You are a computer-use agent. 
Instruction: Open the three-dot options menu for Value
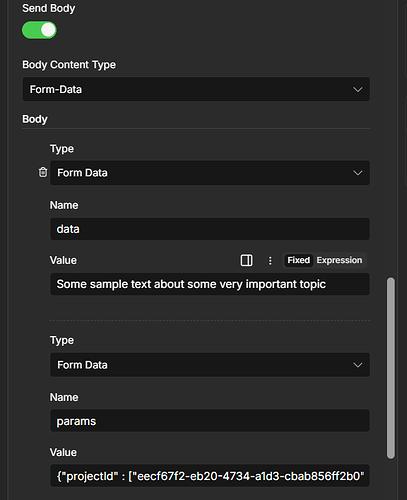tap(270, 261)
